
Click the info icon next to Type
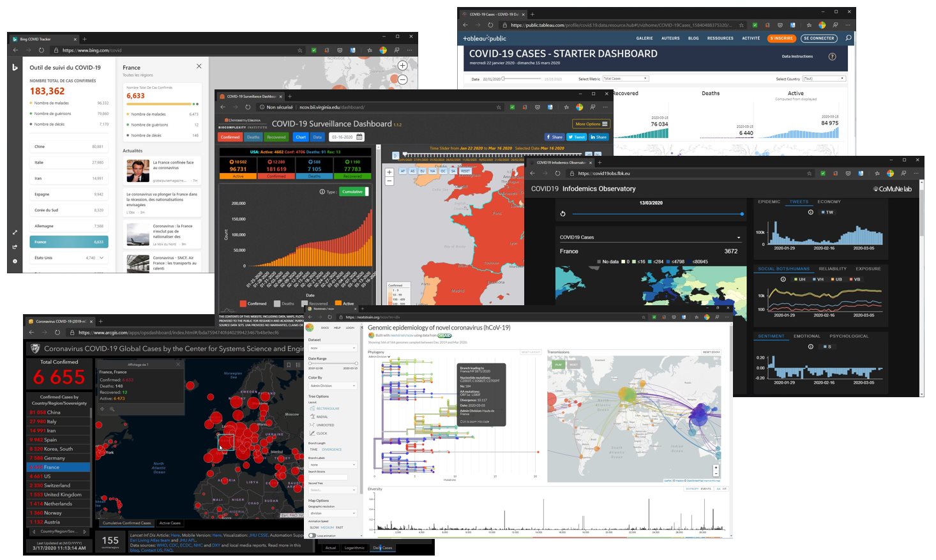coord(322,192)
